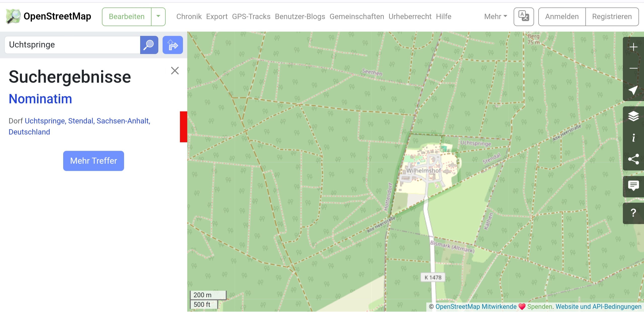Open the Hilfe page

tap(444, 17)
